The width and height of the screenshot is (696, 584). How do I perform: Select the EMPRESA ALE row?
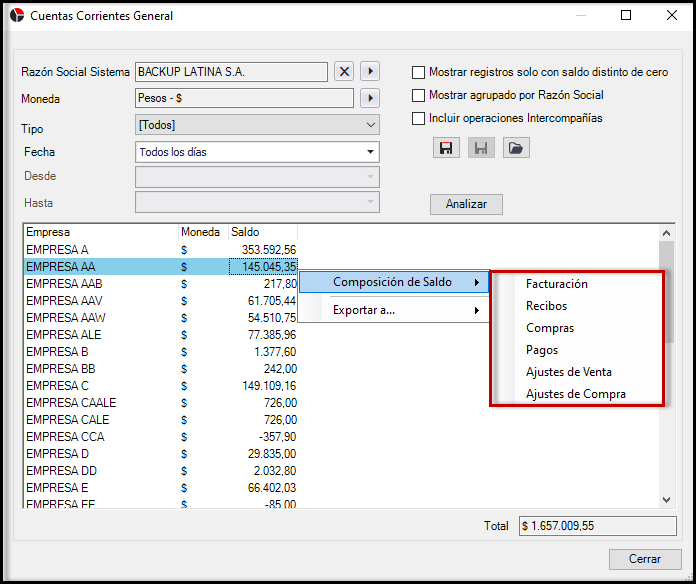pyautogui.click(x=160, y=335)
